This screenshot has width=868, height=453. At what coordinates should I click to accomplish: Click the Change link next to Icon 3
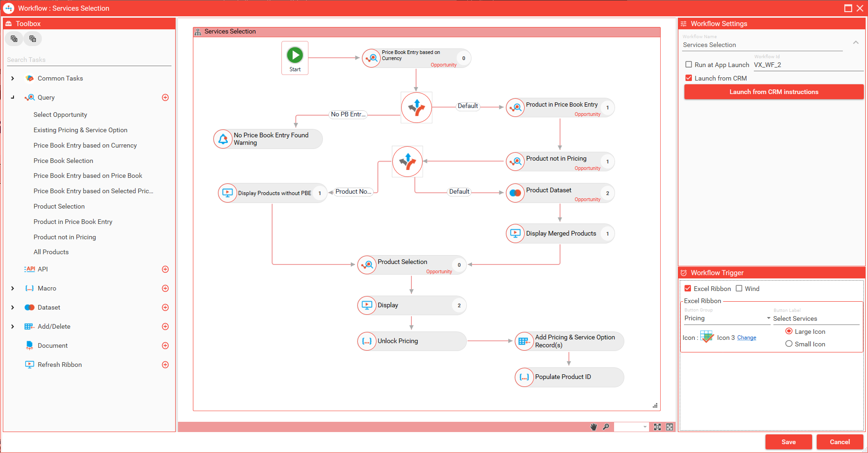tap(747, 337)
